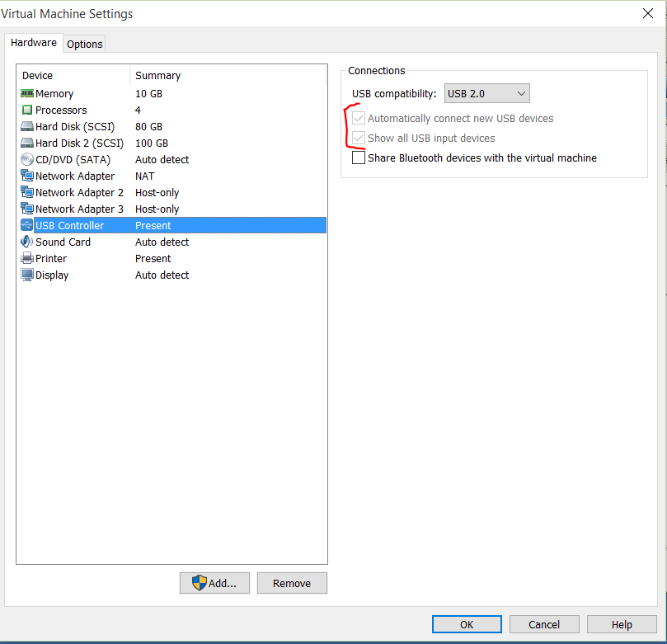Select the 80 GB summary value
The height and width of the screenshot is (644, 667).
click(x=149, y=127)
